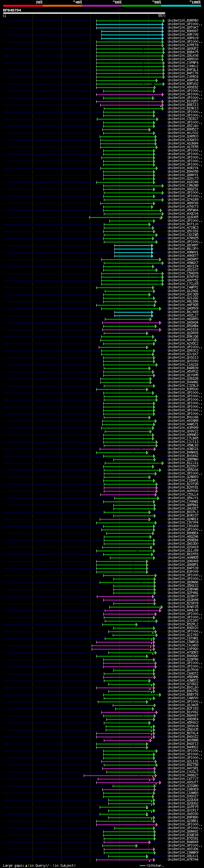Select hit label UniRef100_Q6N492
The height and width of the screenshot is (868, 204).
pyautogui.click(x=183, y=832)
